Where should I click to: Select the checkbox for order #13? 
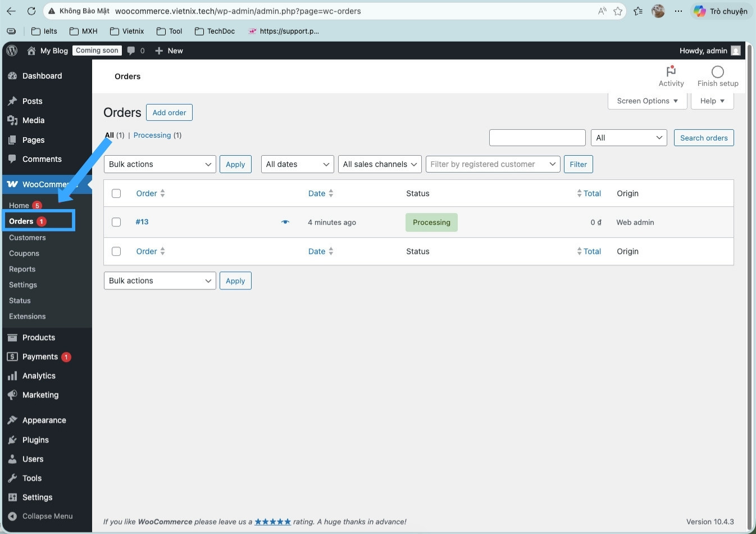point(116,222)
